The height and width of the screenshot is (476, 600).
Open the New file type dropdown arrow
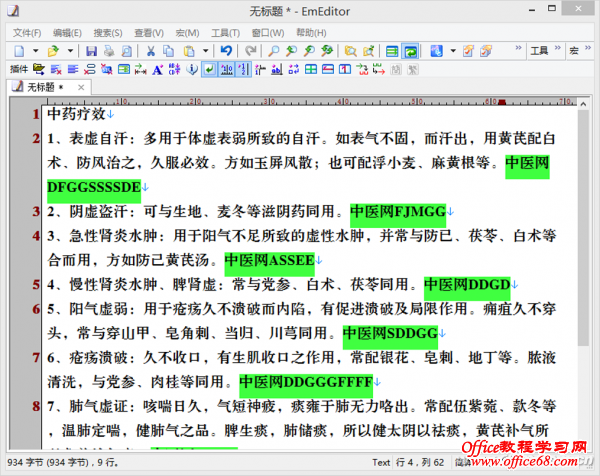[36, 51]
